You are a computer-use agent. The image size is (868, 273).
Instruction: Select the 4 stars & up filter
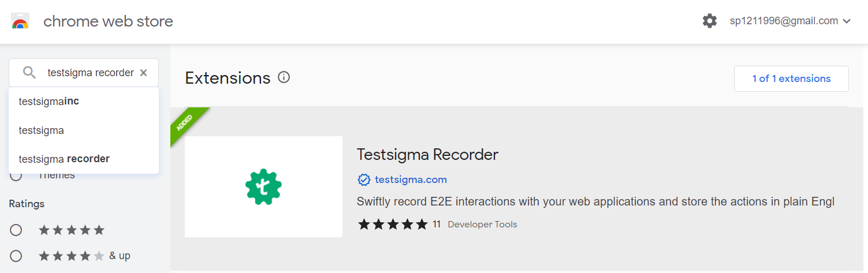pos(16,256)
